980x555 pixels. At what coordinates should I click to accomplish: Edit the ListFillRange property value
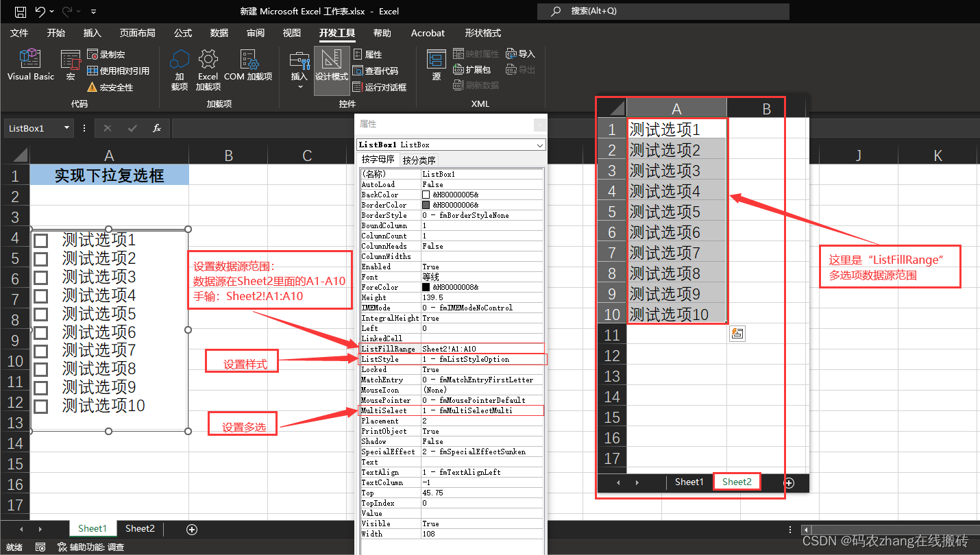point(482,349)
